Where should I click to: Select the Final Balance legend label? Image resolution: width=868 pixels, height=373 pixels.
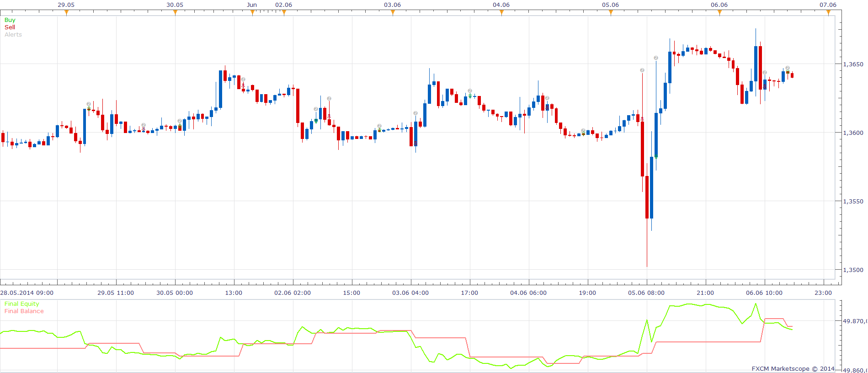(x=24, y=311)
